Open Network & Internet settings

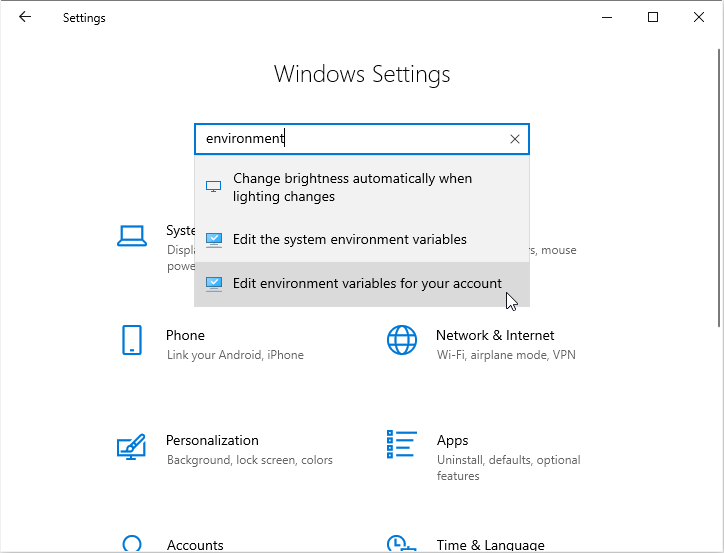pyautogui.click(x=495, y=335)
